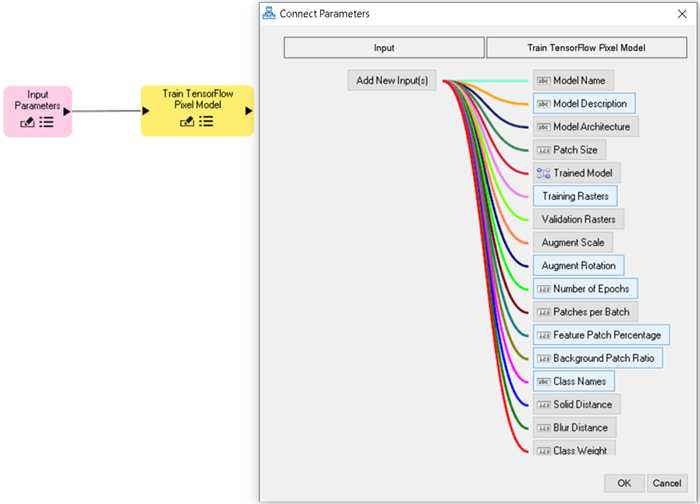Click the Add New Input(s) button
The image size is (700, 504).
[x=393, y=80]
